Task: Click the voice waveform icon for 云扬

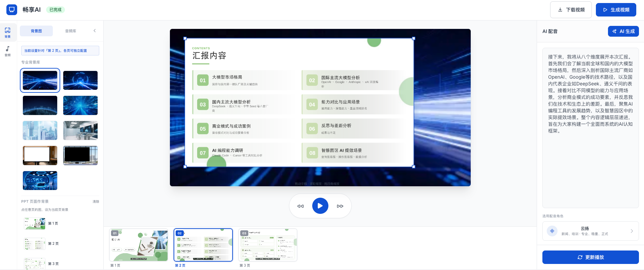Action: [x=552, y=231]
